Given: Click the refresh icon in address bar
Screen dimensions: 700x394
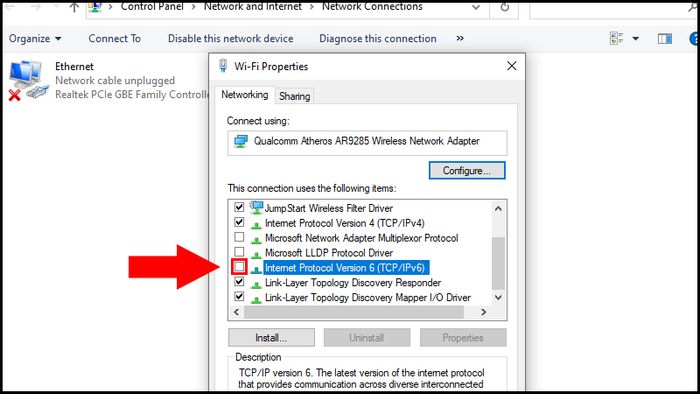Looking at the screenshot, I should point(504,8).
